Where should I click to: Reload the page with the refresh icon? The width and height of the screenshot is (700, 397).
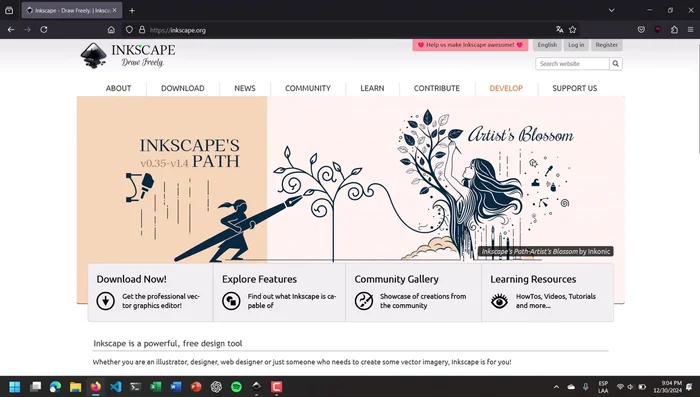tap(44, 29)
